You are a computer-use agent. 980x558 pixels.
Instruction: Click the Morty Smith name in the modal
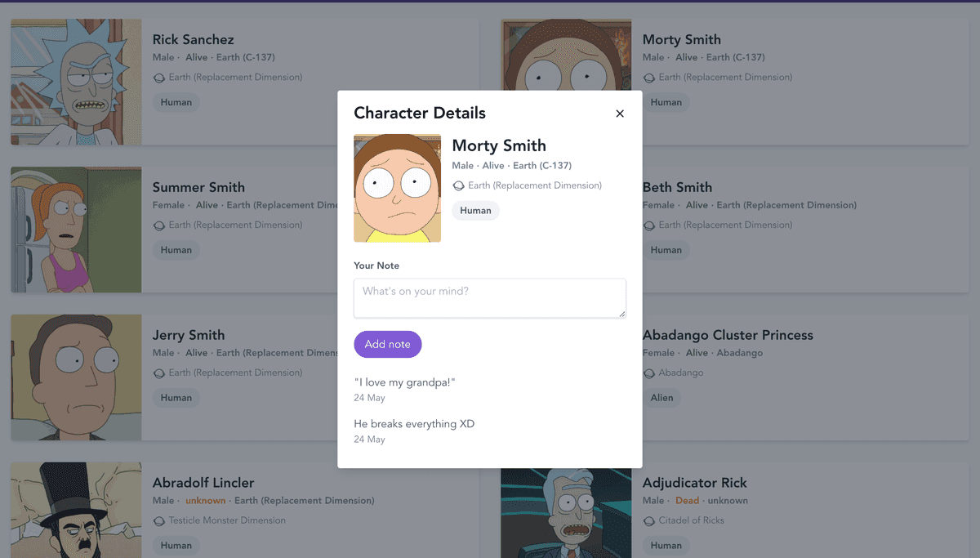tap(499, 145)
